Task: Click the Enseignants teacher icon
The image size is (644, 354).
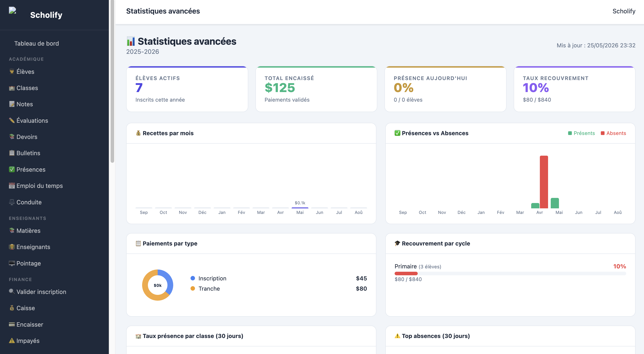Action: point(12,247)
